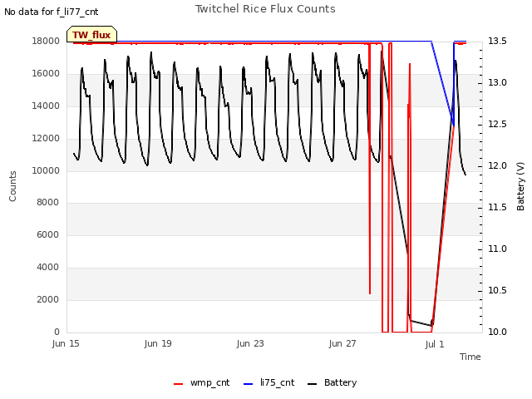This screenshot has height=399, width=532.
Task: Click the 0 counts axis label
Action: (57, 332)
